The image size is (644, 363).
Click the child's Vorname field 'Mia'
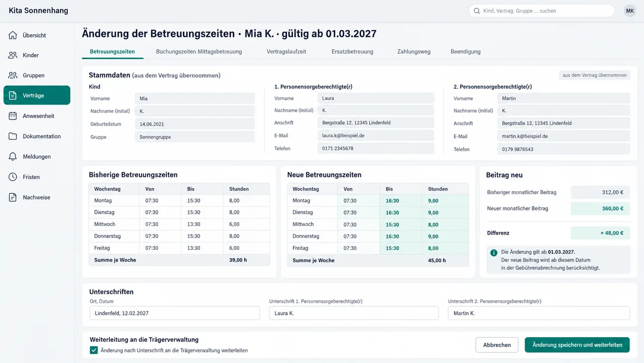click(x=195, y=98)
